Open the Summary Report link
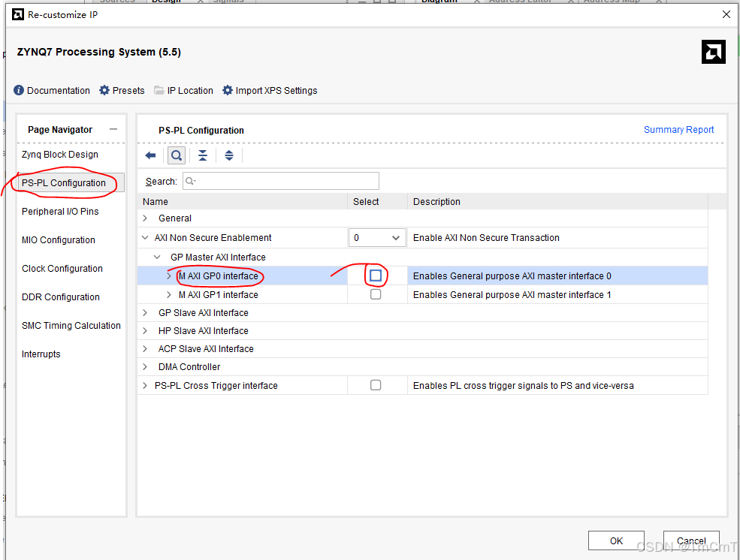This screenshot has width=740, height=560. tap(678, 130)
